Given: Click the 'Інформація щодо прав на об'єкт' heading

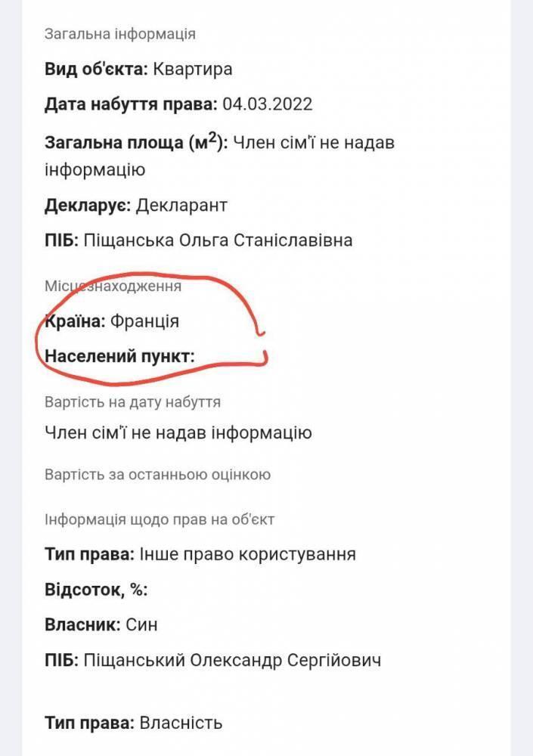Looking at the screenshot, I should click(160, 519).
